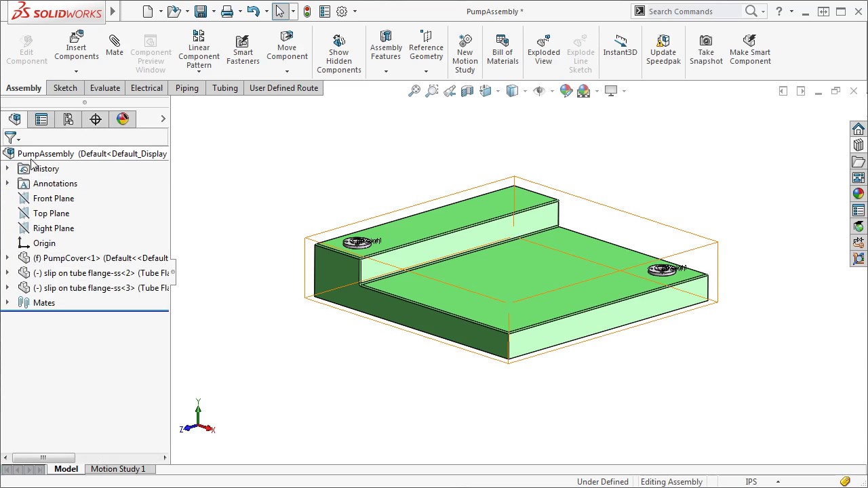The width and height of the screenshot is (868, 488).
Task: Click the Zoom to Area icon
Action: [x=432, y=91]
